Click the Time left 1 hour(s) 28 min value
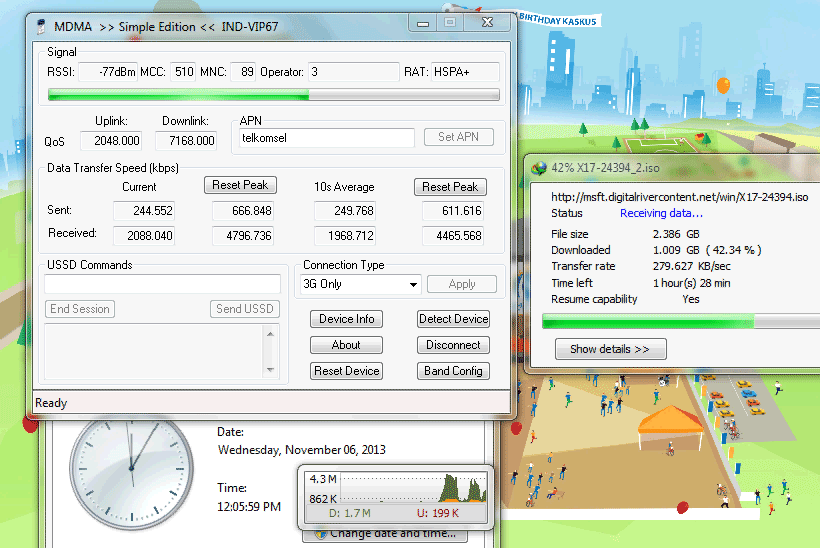820x548 pixels. click(691, 283)
